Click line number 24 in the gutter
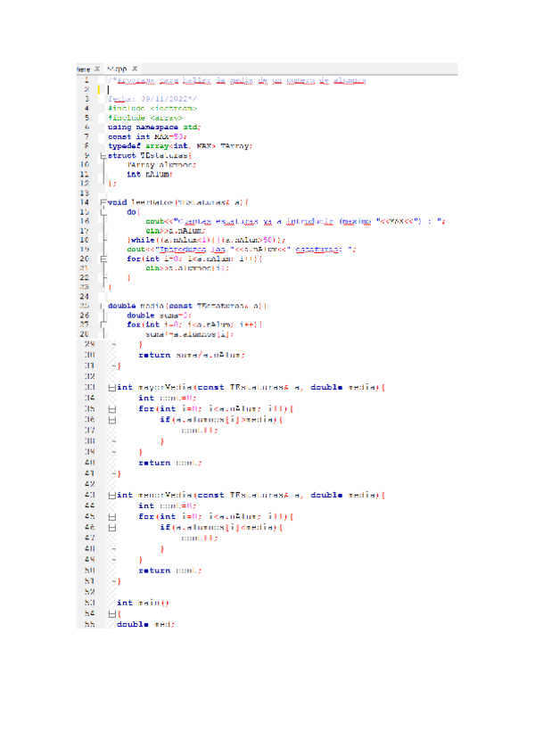535x756 pixels. 85,297
